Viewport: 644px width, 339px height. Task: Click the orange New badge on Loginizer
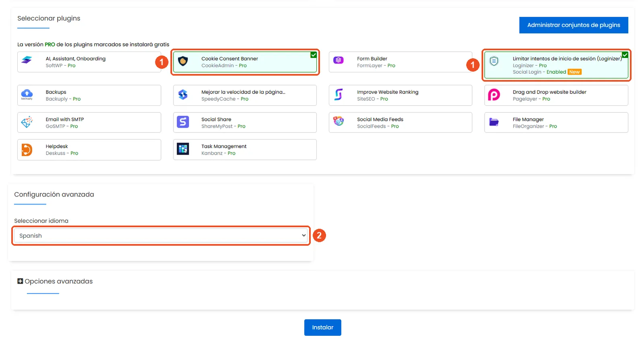pos(574,72)
